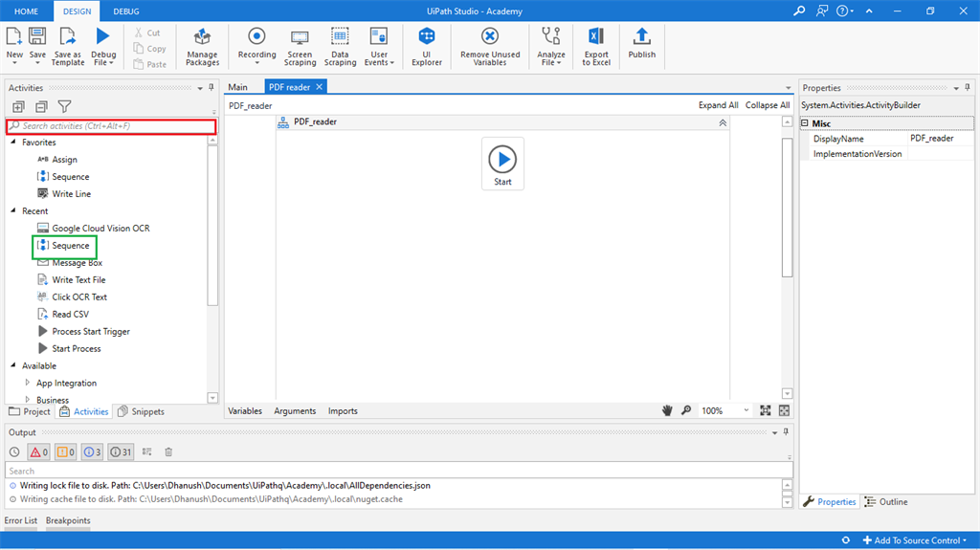Image resolution: width=980 pixels, height=550 pixels.
Task: Toggle trace messages filter showing 31
Action: pyautogui.click(x=121, y=451)
